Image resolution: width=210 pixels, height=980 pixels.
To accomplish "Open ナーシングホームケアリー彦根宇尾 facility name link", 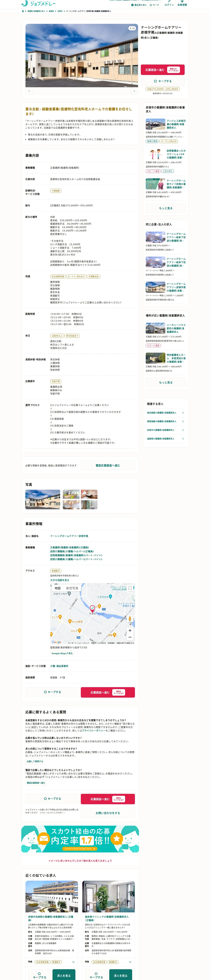I will click(x=69, y=536).
